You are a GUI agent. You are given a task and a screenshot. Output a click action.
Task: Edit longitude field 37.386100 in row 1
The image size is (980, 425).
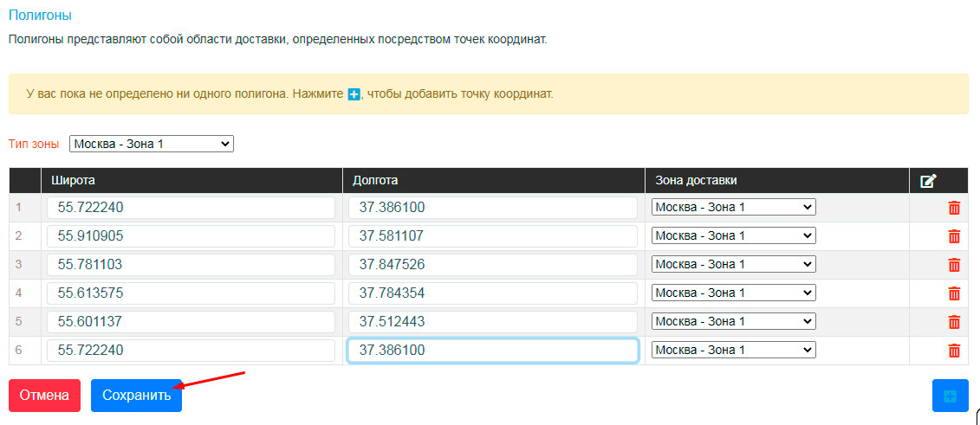(492, 208)
